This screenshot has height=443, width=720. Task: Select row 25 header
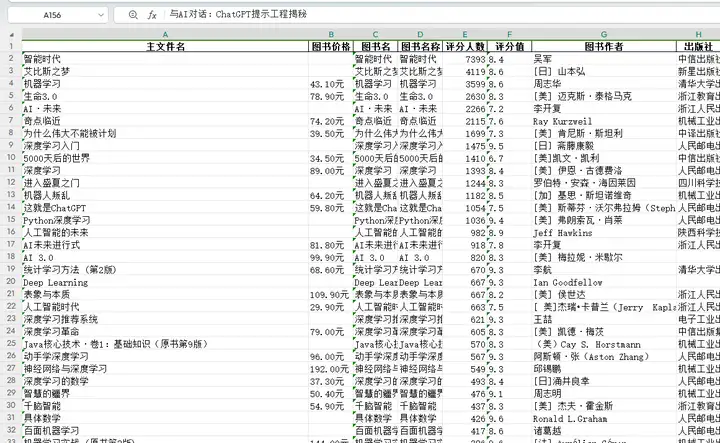coord(11,343)
